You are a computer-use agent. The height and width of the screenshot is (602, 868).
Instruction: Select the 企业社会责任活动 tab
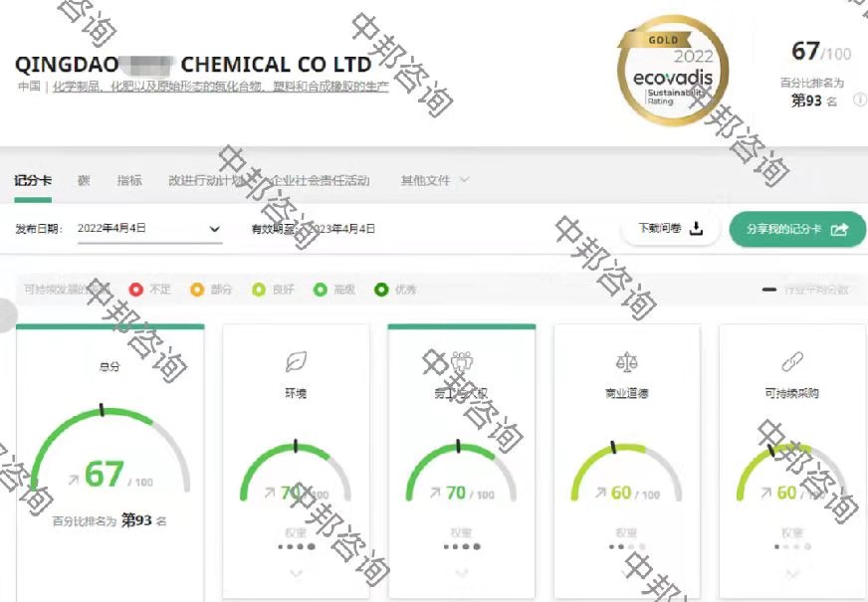(320, 180)
